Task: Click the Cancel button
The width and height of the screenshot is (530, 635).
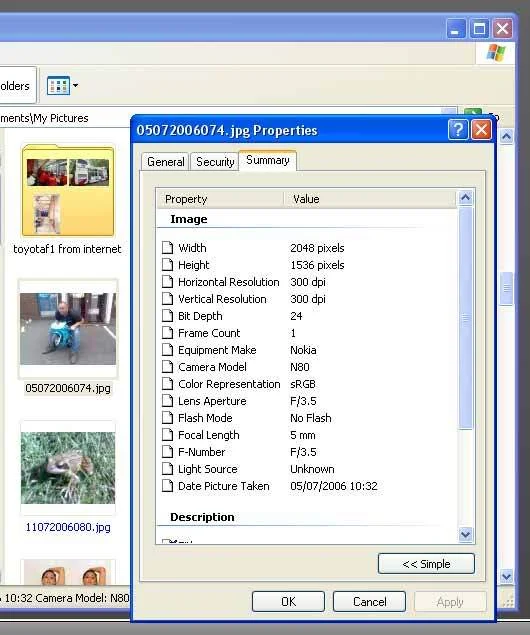Action: pyautogui.click(x=369, y=601)
